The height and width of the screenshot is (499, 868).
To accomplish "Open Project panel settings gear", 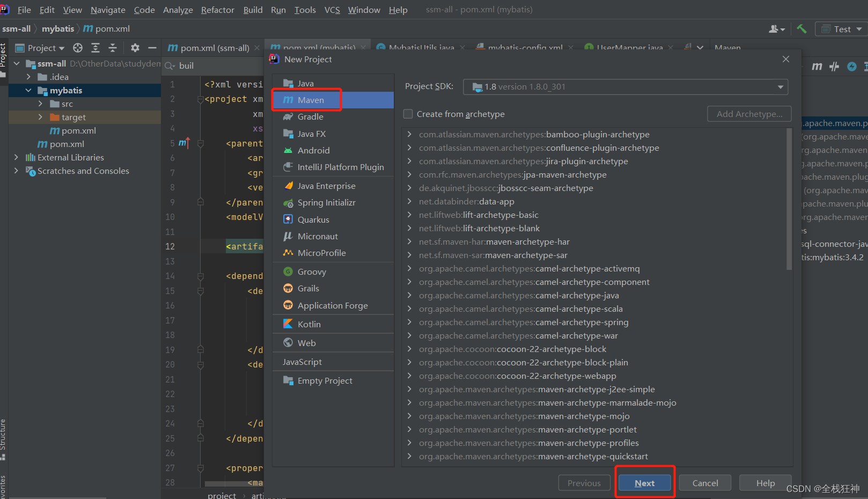I will coord(135,48).
